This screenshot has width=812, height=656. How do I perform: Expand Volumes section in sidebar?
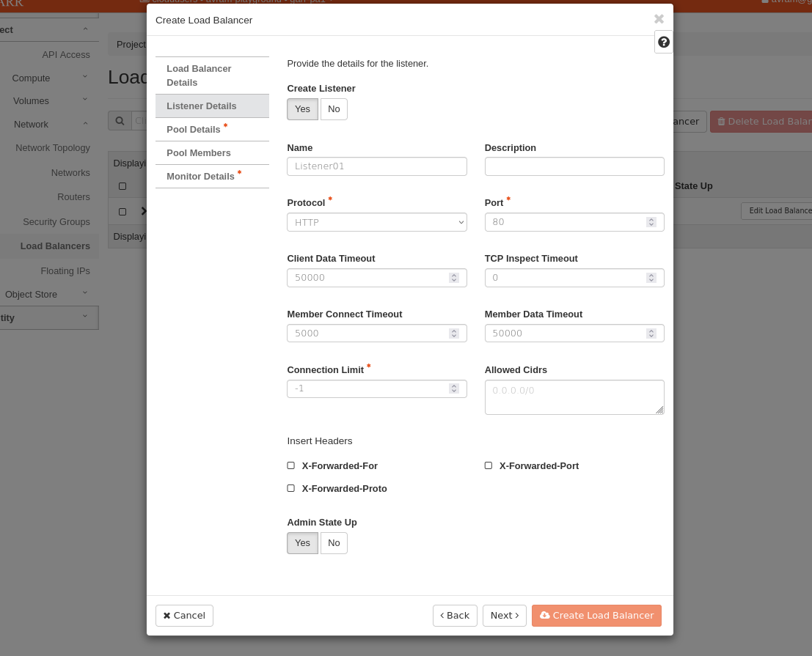point(48,100)
